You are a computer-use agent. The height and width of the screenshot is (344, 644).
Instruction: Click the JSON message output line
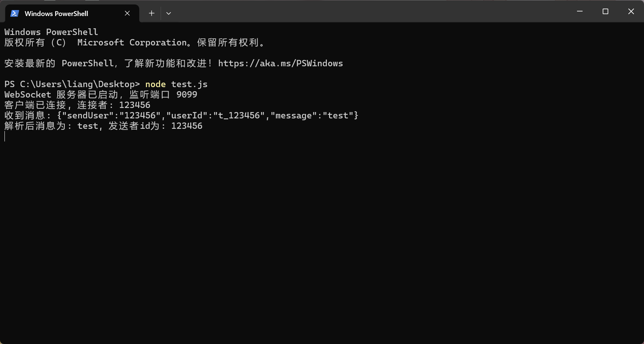tap(181, 115)
